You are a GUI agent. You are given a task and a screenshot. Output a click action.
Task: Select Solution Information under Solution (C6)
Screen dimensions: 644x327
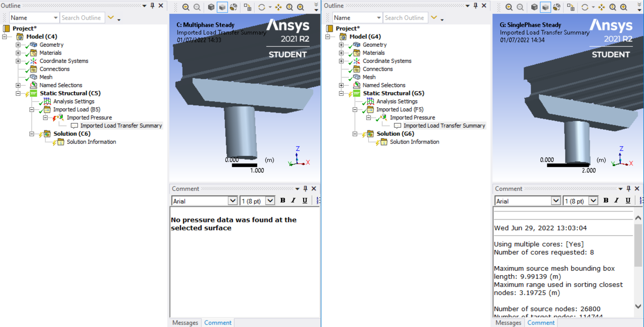coord(91,142)
